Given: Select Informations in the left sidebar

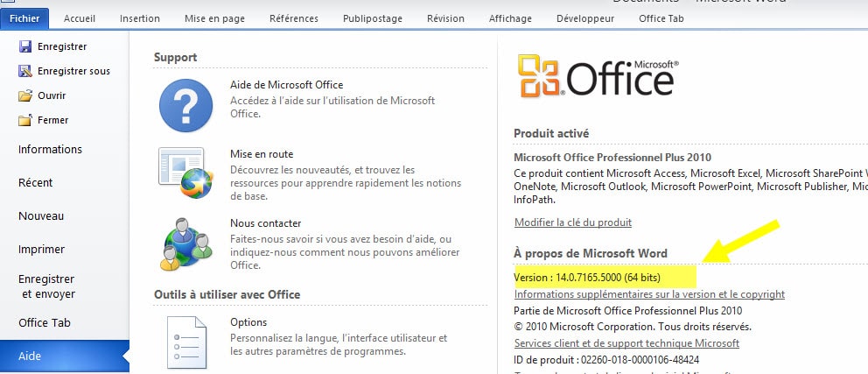Looking at the screenshot, I should 50,150.
